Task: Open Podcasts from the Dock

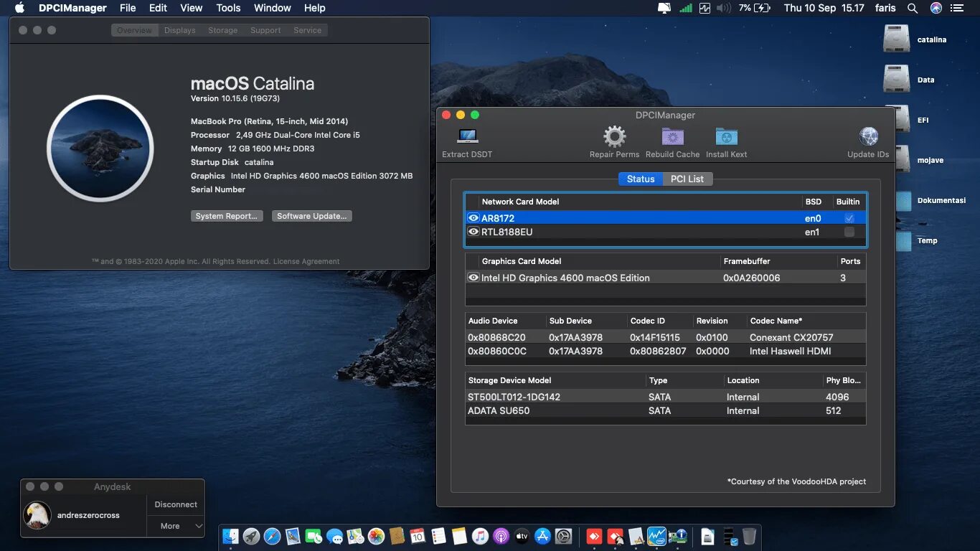Action: 501,536
